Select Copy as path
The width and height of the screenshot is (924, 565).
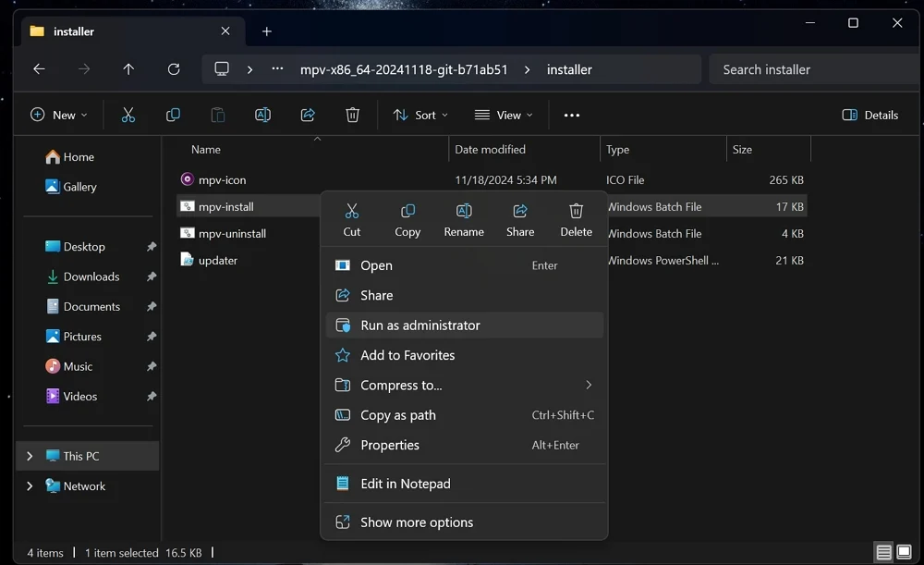[465, 415]
